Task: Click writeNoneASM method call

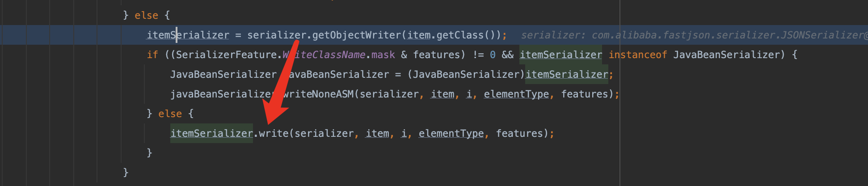Action: click(318, 94)
